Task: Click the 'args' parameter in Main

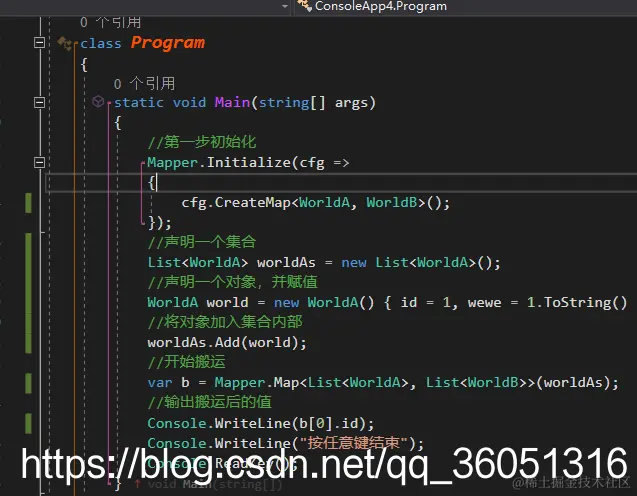Action: point(351,103)
